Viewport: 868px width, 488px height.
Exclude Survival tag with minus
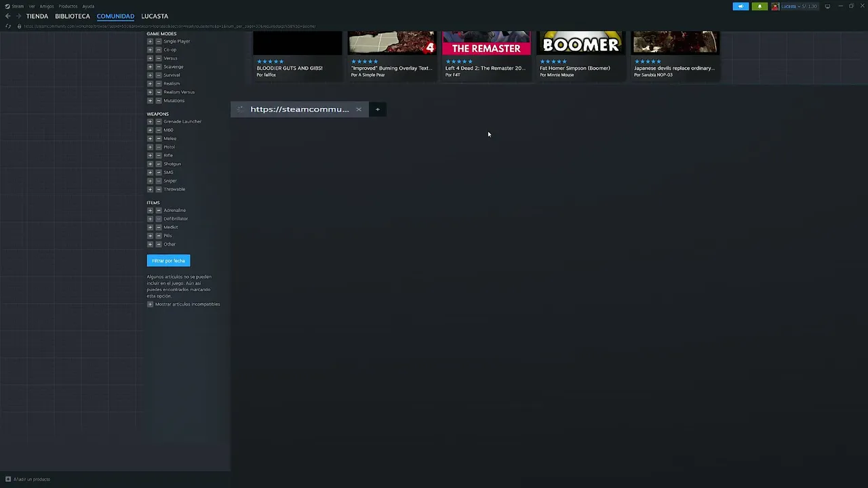(159, 75)
